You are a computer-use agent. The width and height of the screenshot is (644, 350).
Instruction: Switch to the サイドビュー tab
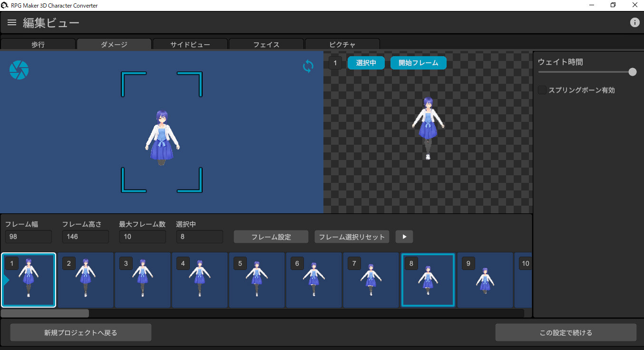[190, 44]
